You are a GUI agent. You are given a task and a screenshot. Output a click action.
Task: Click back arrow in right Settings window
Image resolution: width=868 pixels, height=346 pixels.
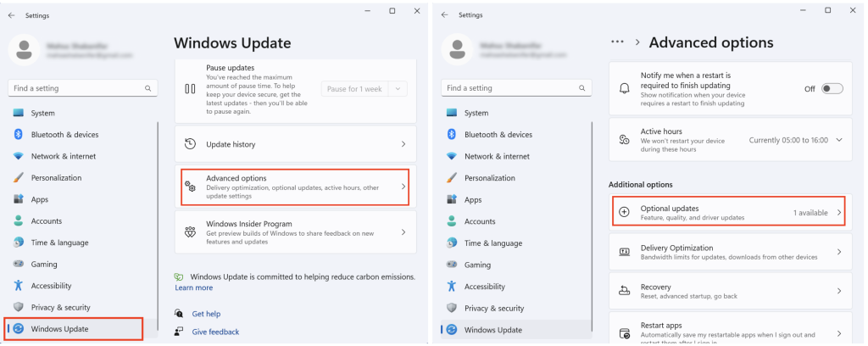pyautogui.click(x=444, y=15)
